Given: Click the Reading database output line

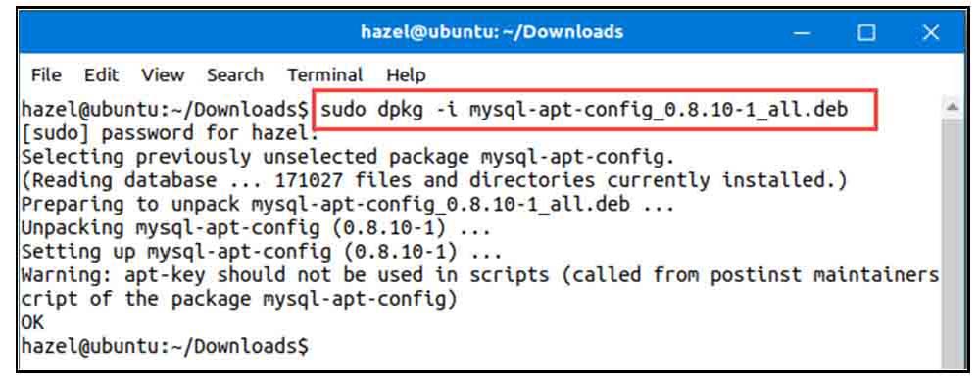Looking at the screenshot, I should 434,181.
